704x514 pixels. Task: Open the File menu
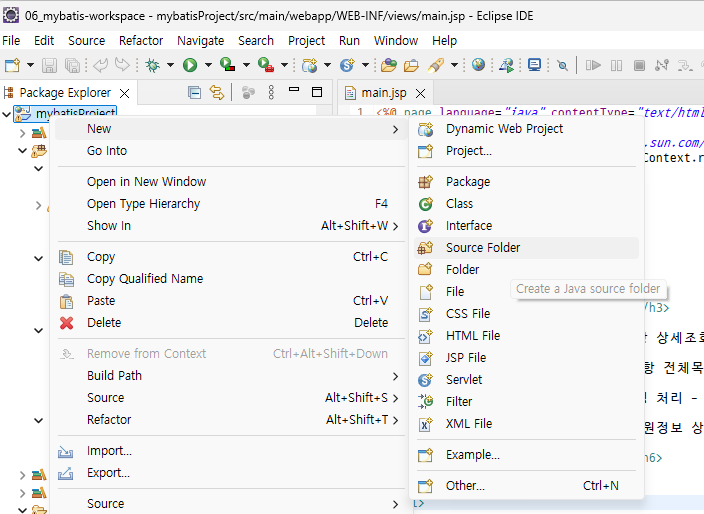[x=11, y=41]
